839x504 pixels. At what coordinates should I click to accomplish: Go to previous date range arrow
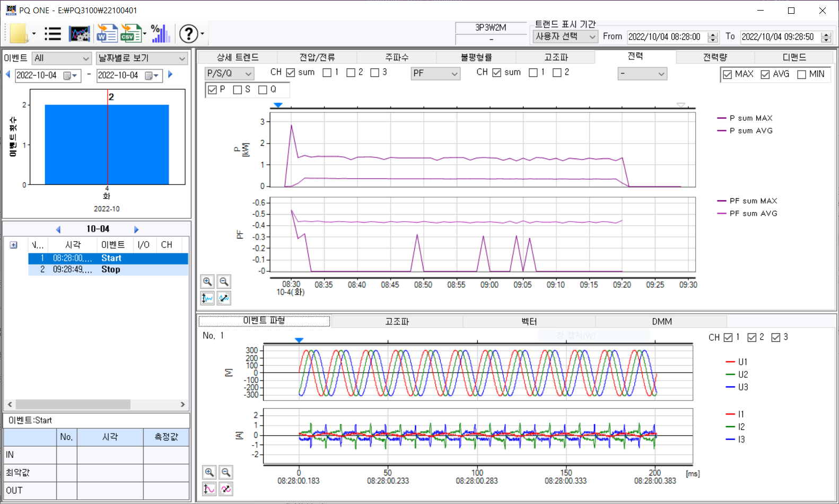8,75
